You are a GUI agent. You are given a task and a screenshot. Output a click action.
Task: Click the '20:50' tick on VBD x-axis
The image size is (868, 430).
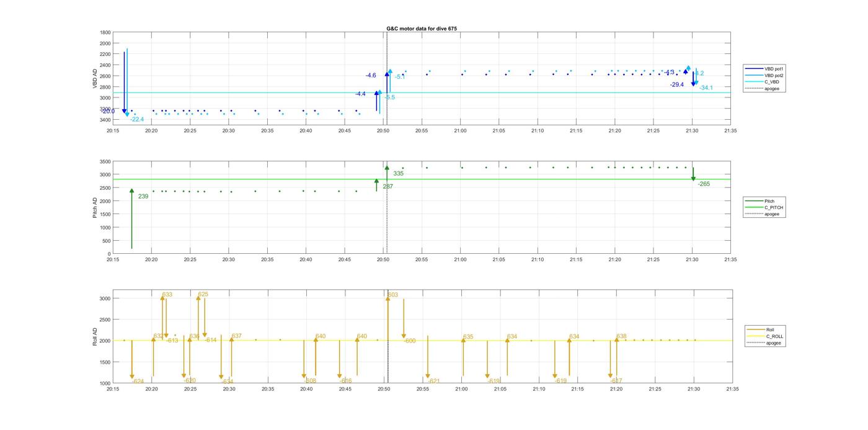383,131
